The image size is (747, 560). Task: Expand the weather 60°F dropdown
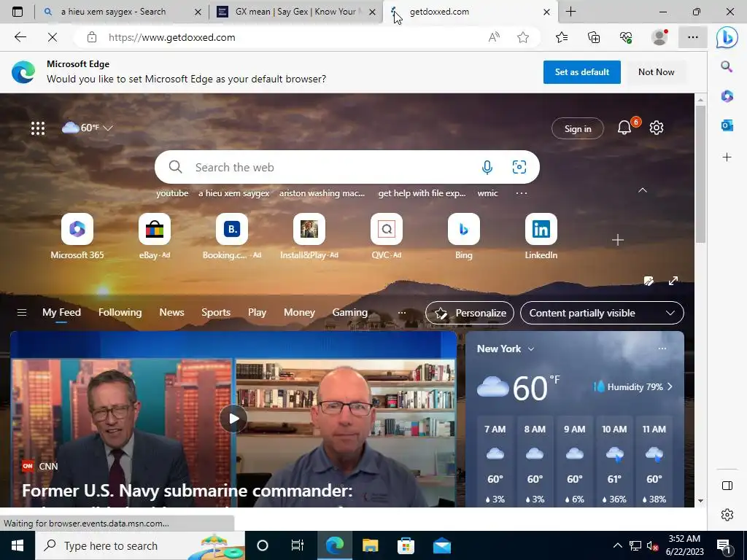pos(108,128)
